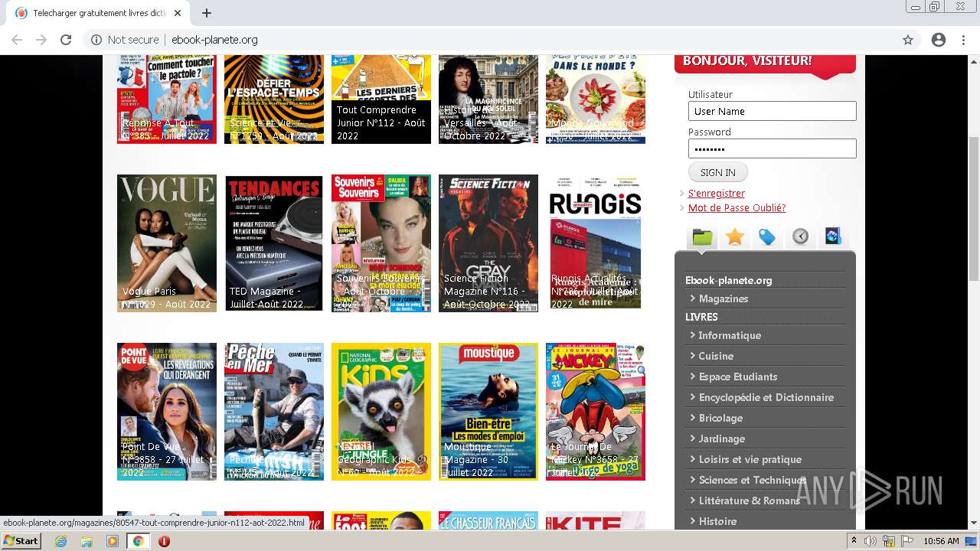
Task: Open Le Journal De Mickey N°3658
Action: point(596,412)
